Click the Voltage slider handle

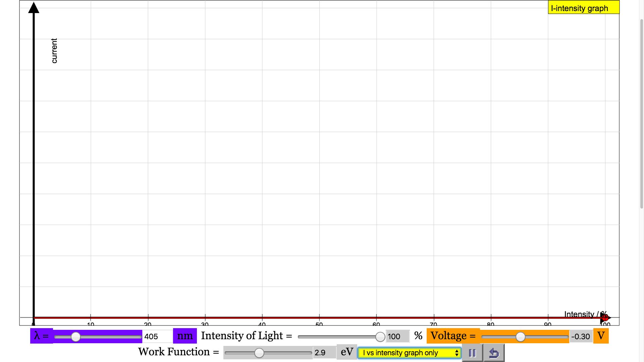click(x=520, y=337)
